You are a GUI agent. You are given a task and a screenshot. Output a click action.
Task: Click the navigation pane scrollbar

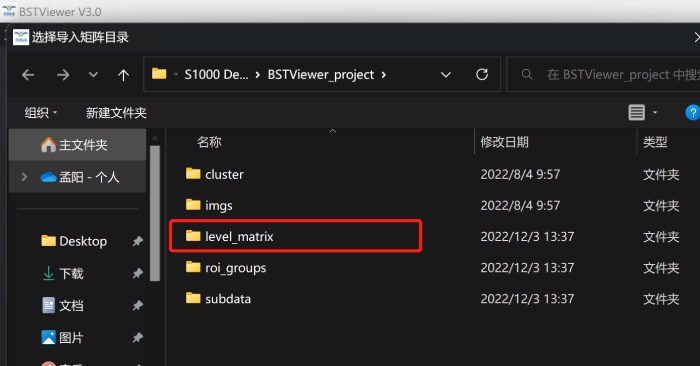point(154,213)
